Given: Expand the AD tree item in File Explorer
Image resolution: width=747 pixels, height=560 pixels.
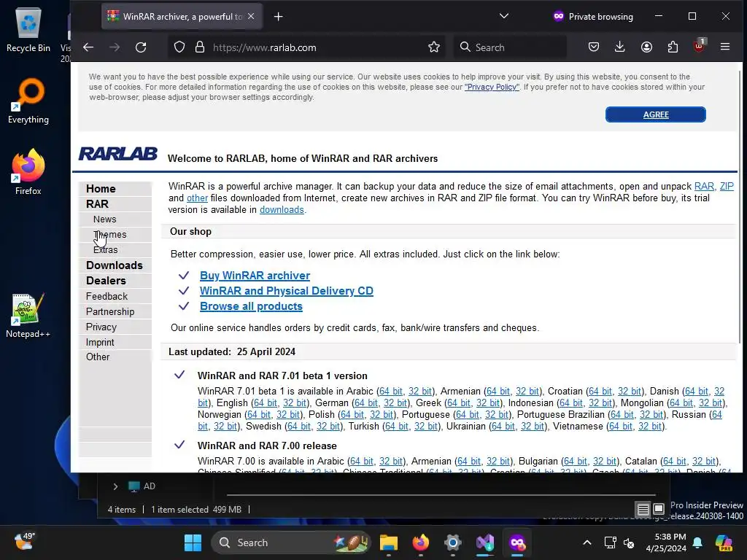Looking at the screenshot, I should coord(115,486).
